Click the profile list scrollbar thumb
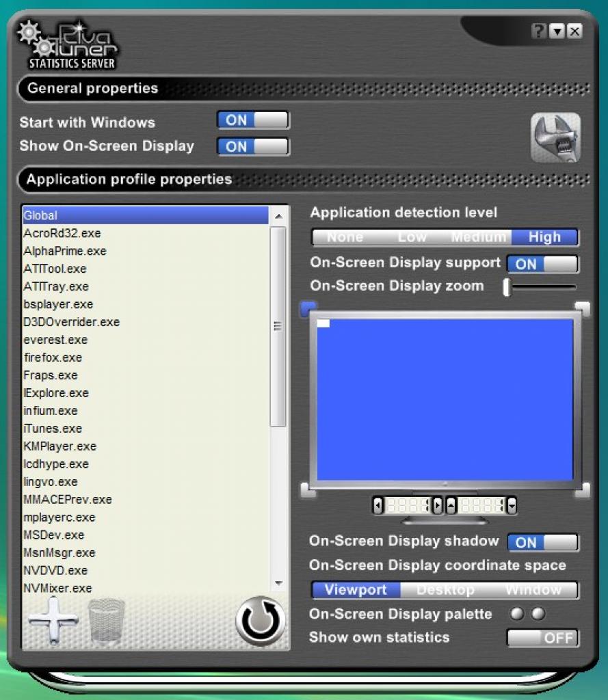 [278, 326]
